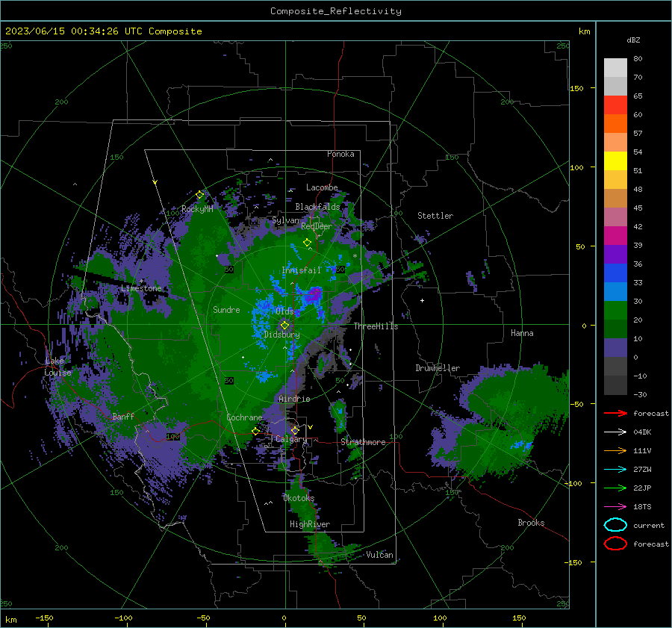Viewport: 672px width, 628px height.
Task: Click the red legend swatch between 65 and 60
Action: click(615, 105)
